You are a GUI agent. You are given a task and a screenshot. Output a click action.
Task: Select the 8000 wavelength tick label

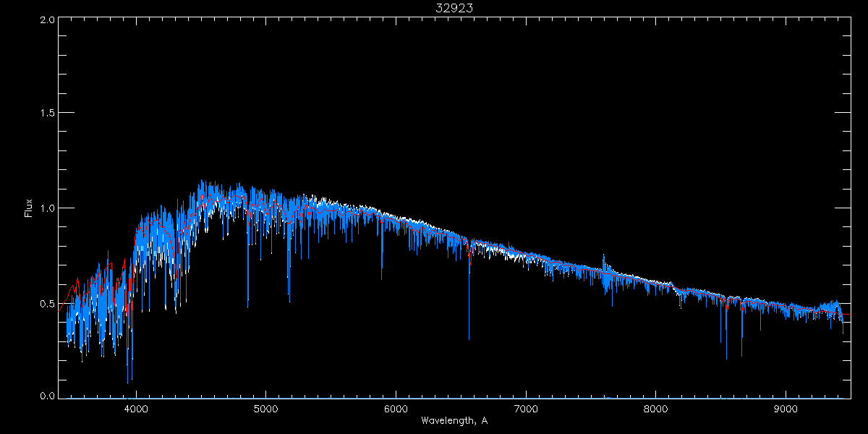[x=656, y=408]
